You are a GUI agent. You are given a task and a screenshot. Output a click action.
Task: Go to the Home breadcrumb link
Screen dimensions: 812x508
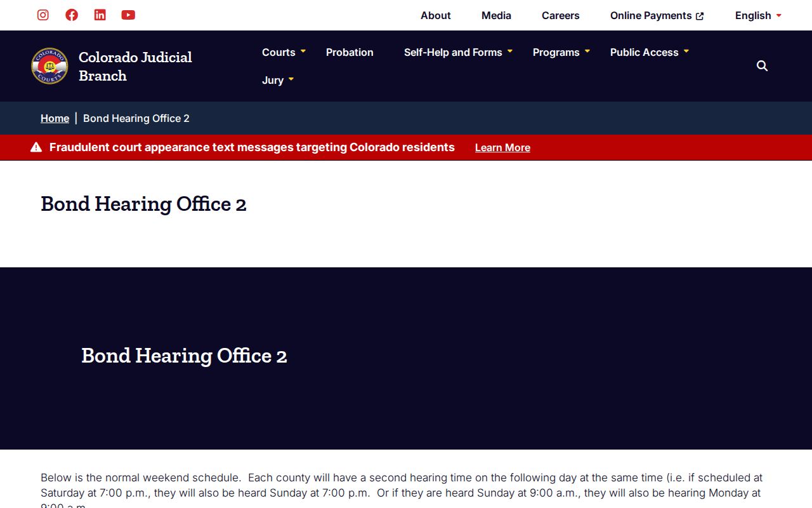[x=55, y=118]
